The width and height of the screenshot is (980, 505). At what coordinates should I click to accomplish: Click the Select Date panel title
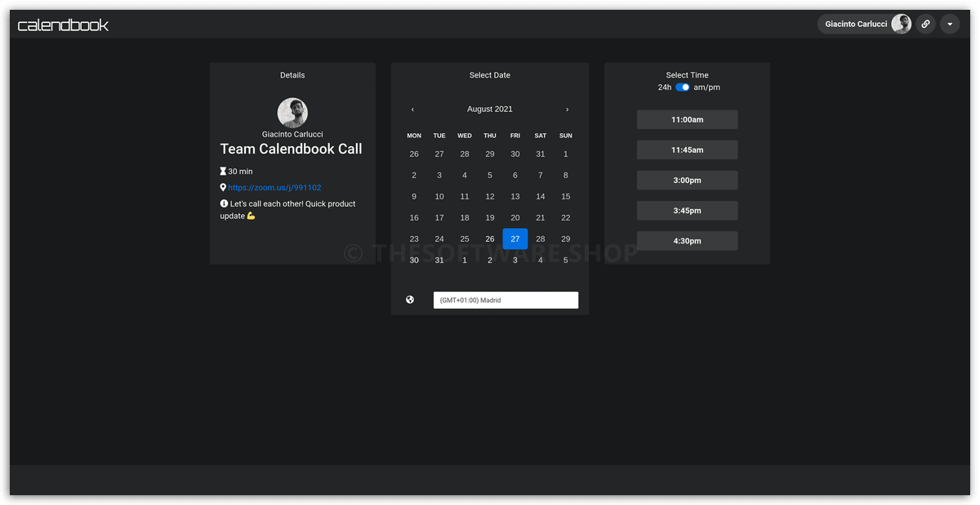tap(490, 75)
